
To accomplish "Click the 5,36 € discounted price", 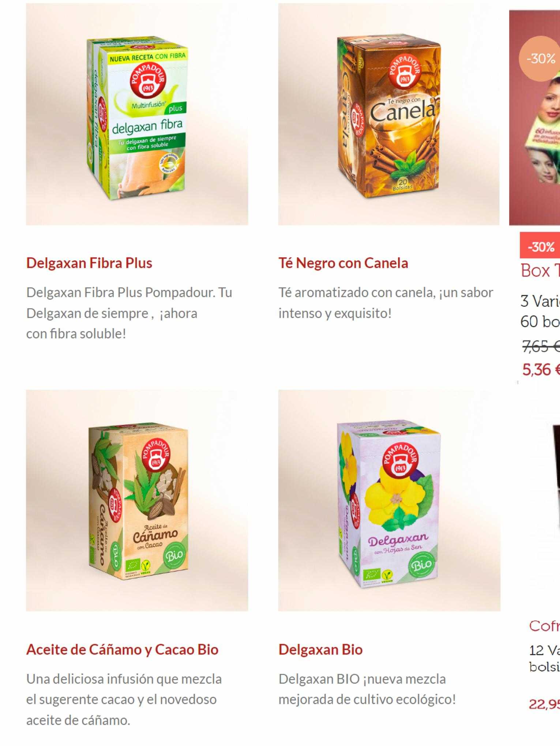I will 541,370.
